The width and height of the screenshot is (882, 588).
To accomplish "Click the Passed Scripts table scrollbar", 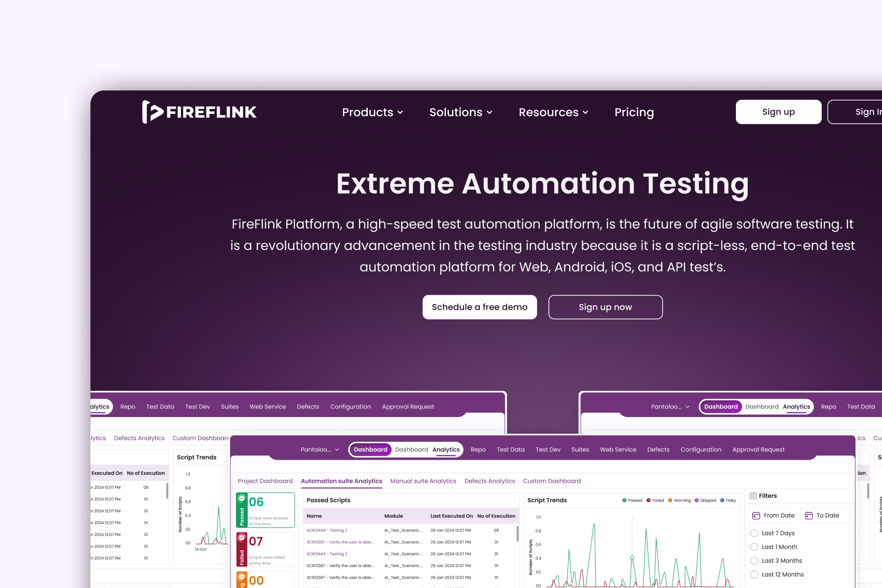I will [x=518, y=534].
